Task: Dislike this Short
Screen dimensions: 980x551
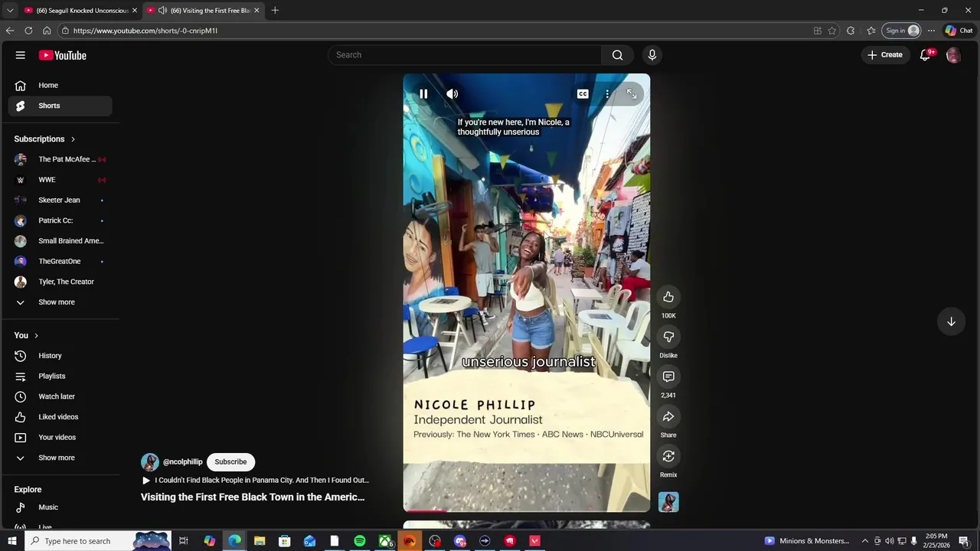Action: click(668, 337)
